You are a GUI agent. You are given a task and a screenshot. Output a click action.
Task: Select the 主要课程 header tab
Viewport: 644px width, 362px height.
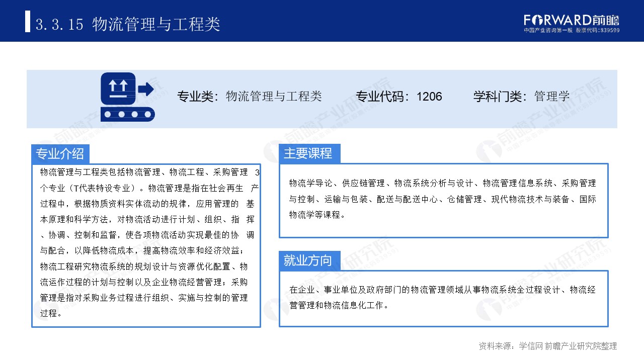310,154
